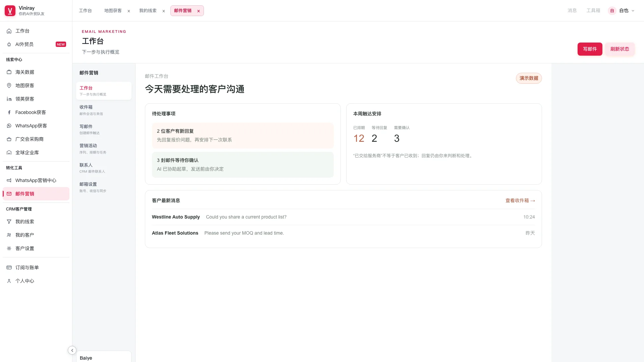Switch to the 工作台 top tab
Viewport: 644px width, 362px height.
pos(85,11)
